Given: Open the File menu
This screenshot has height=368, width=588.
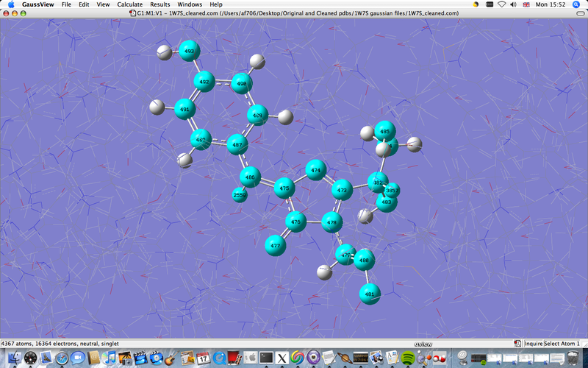Looking at the screenshot, I should point(66,4).
